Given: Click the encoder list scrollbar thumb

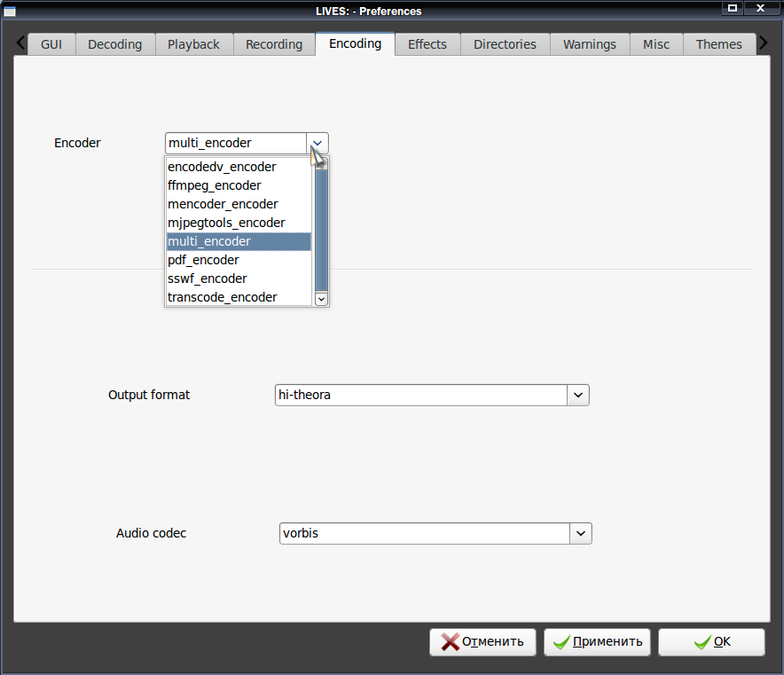Looking at the screenshot, I should (322, 230).
